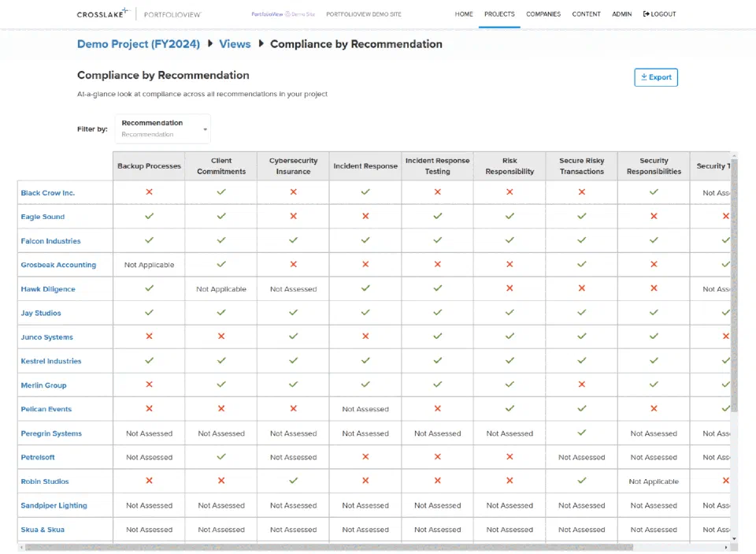Click Merlin Group Backup Processes red X
The image size is (756, 554).
pos(149,385)
